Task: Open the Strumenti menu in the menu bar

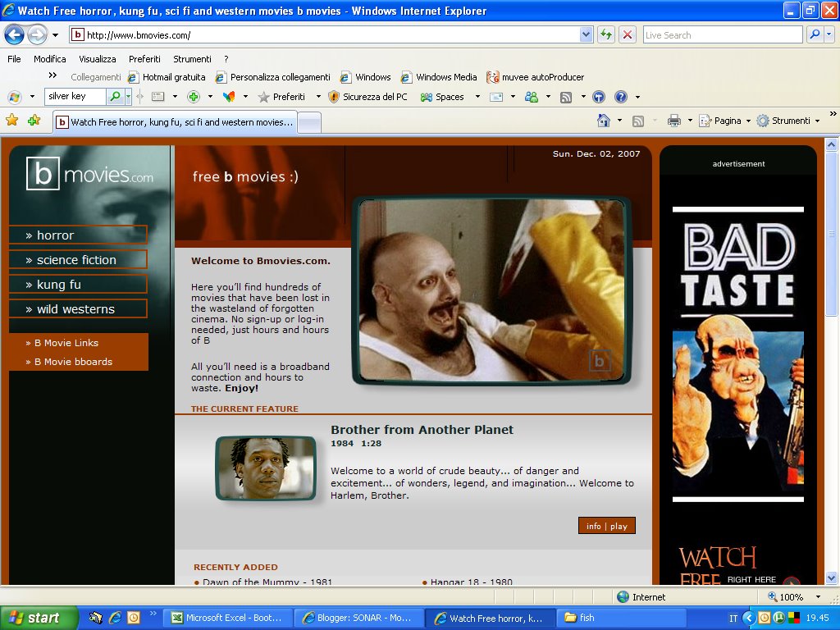Action: [192, 59]
